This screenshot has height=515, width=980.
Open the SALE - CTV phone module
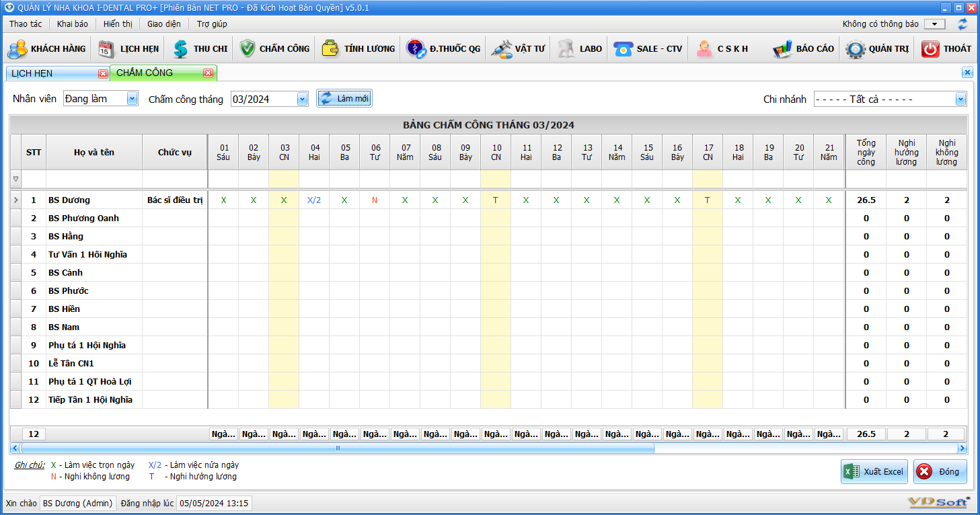tap(648, 48)
